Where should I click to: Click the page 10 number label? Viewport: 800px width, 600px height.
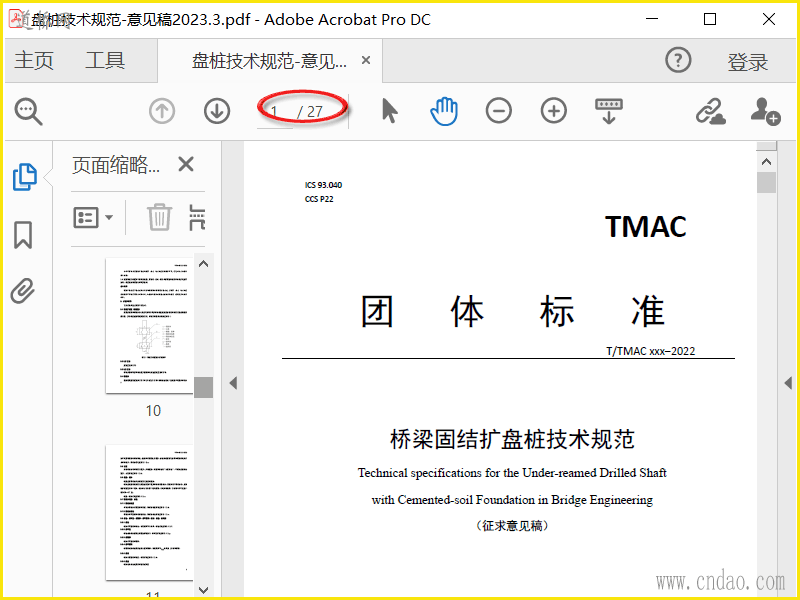coord(153,411)
